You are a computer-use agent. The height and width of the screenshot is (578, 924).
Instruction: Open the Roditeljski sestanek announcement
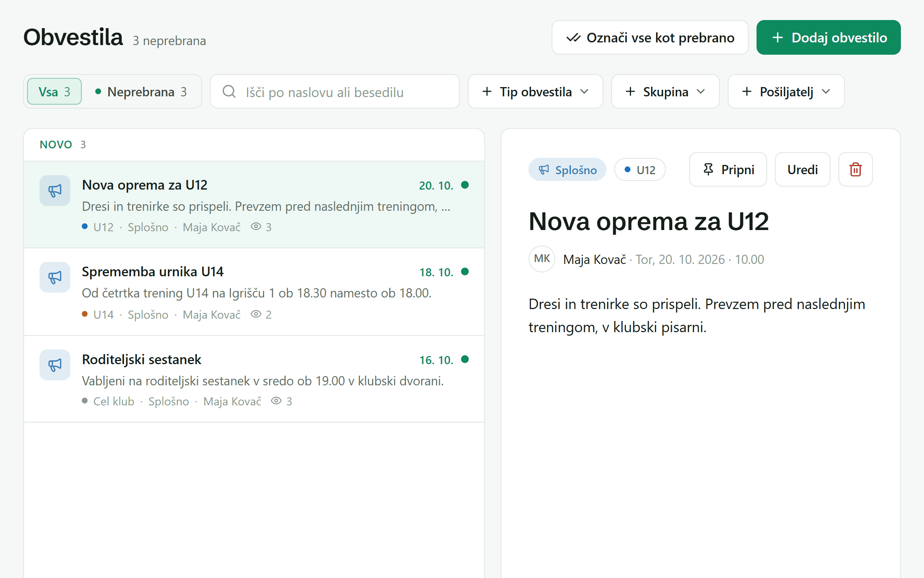[x=254, y=379]
